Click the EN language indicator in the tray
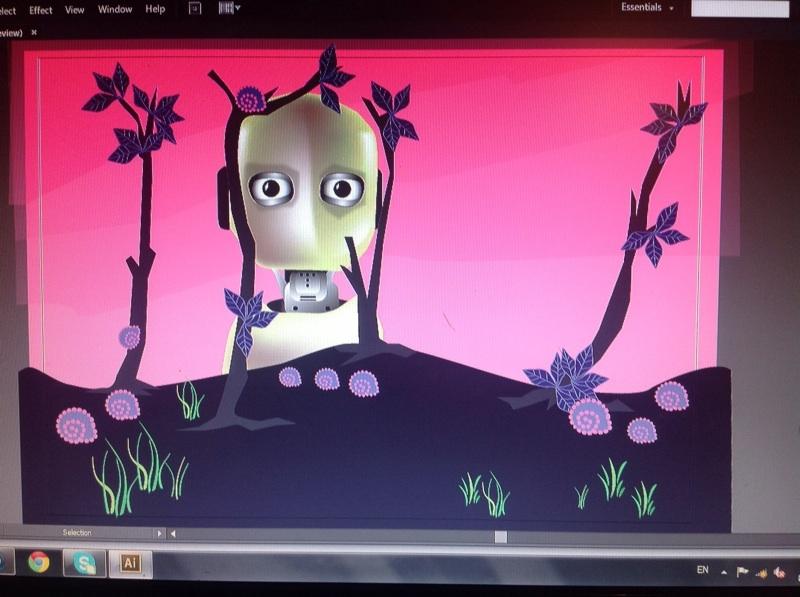This screenshot has width=800, height=597. (x=703, y=570)
